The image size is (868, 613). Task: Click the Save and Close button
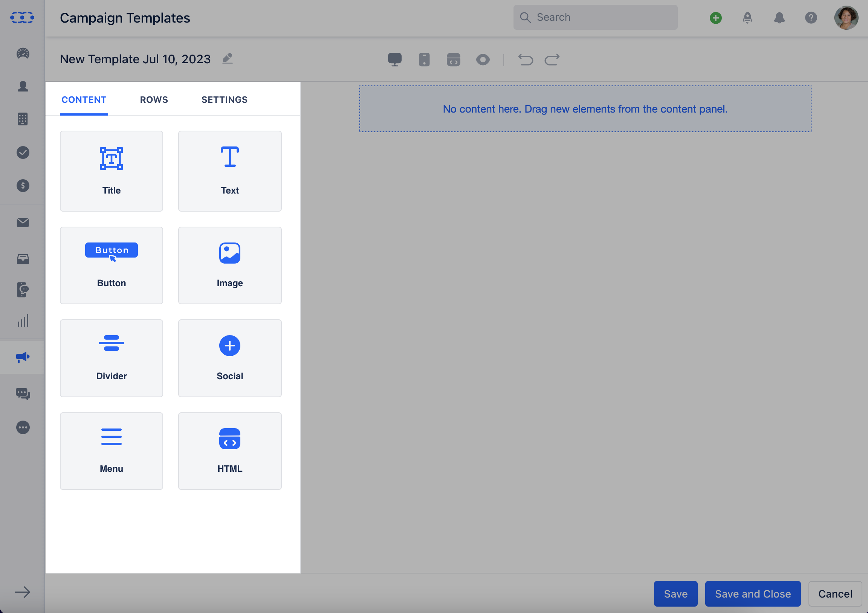[752, 594]
